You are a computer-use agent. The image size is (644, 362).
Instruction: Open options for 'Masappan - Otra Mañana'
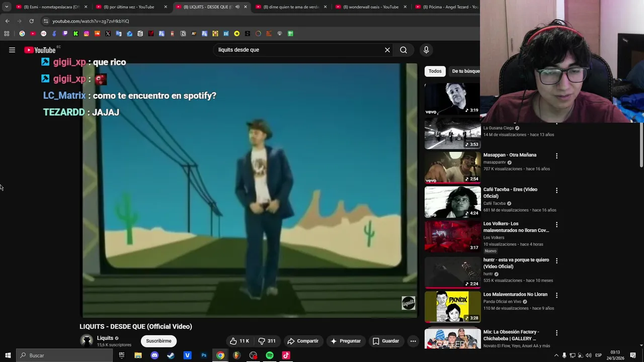point(556,156)
